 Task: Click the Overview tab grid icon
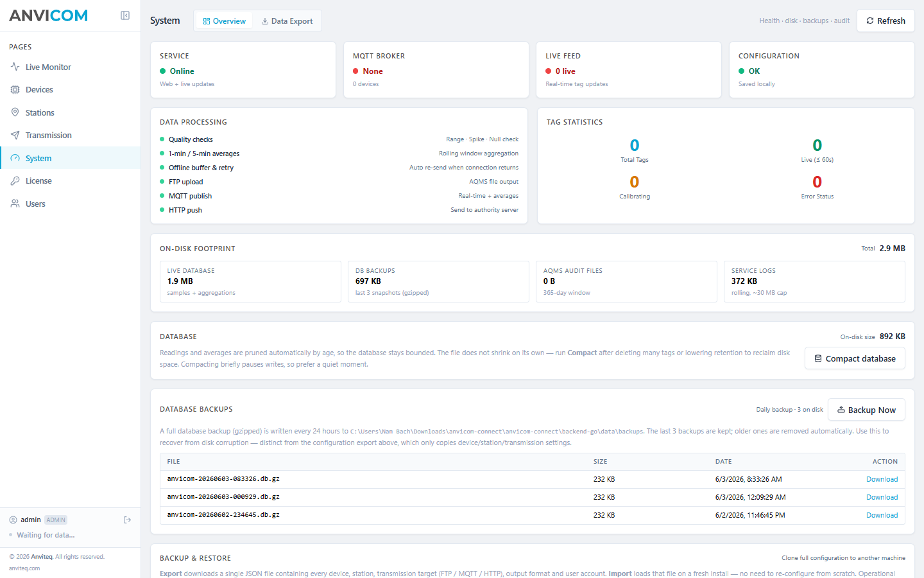[x=207, y=21]
